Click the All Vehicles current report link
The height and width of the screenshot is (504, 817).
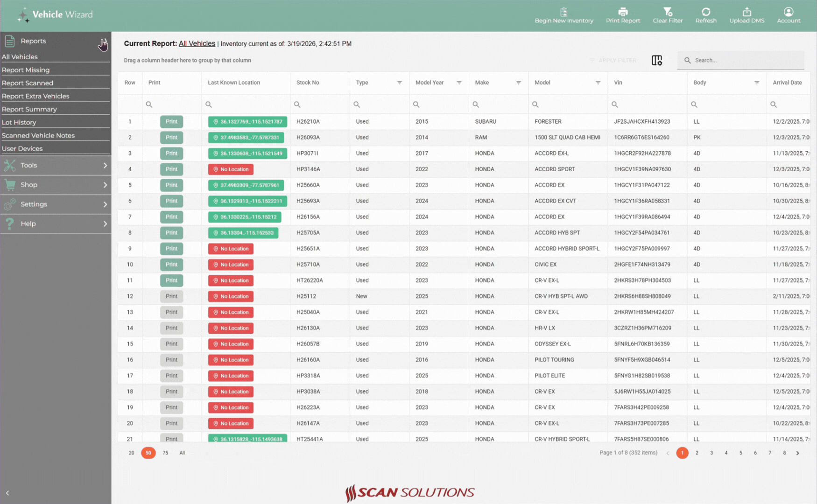click(197, 43)
